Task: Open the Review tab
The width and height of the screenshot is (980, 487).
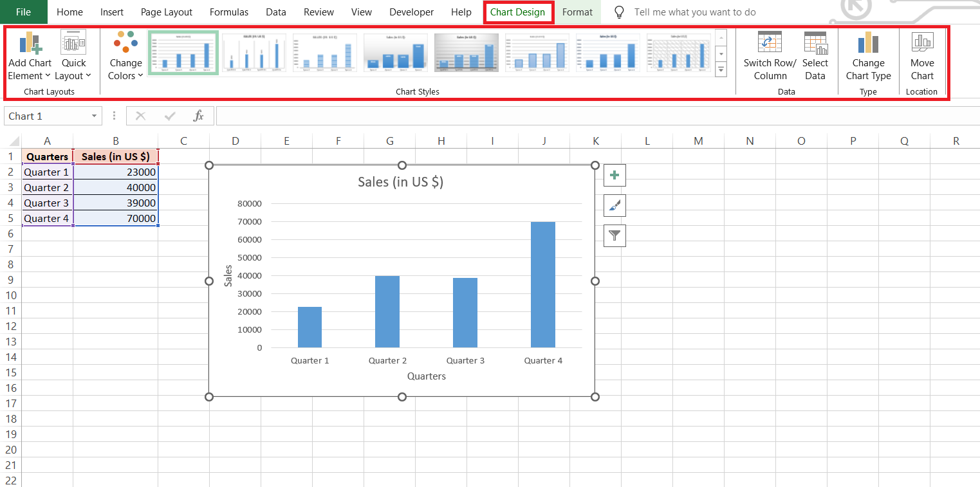Action: (319, 12)
